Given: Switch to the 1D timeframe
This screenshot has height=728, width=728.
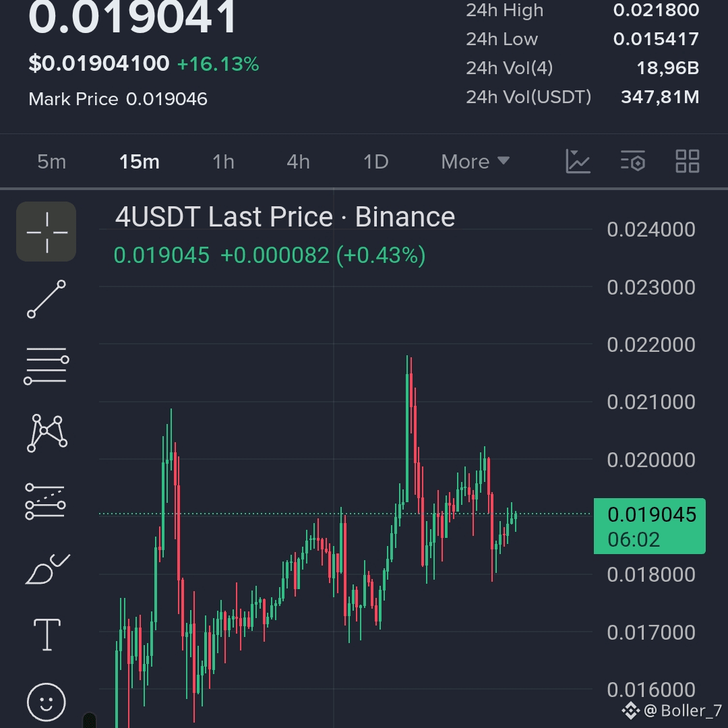Looking at the screenshot, I should (375, 162).
